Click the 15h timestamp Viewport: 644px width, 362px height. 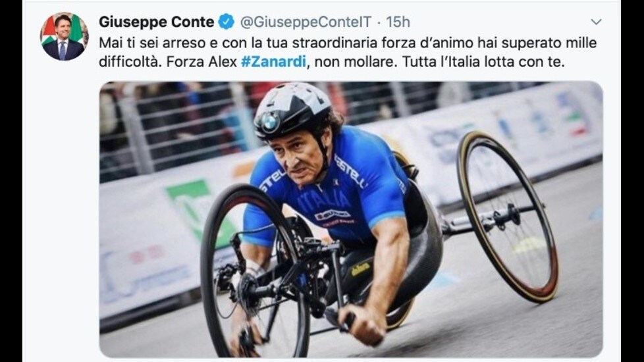[x=398, y=22]
